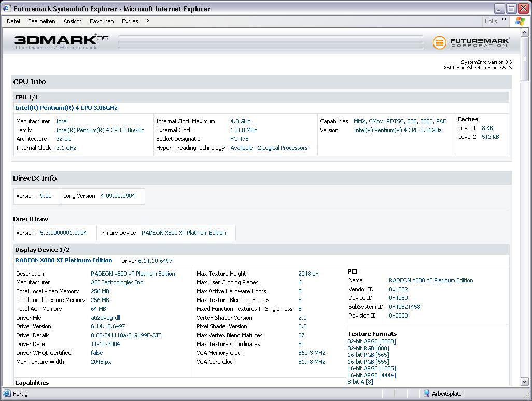This screenshot has width=532, height=401.
Task: Click 'Available - 2 Logical Processors'
Action: pyautogui.click(x=269, y=148)
